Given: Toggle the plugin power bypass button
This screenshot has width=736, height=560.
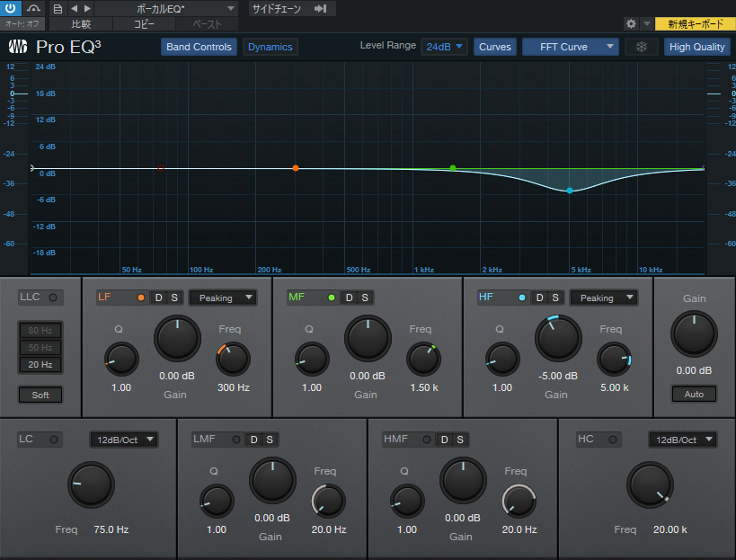Looking at the screenshot, I should (x=10, y=8).
